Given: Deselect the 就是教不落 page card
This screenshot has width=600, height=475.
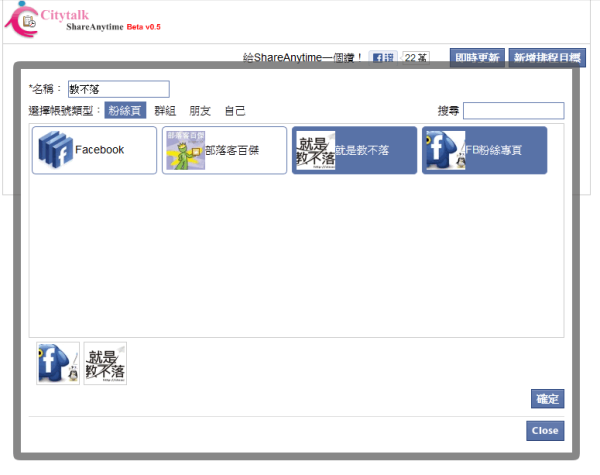Looking at the screenshot, I should pyautogui.click(x=354, y=150).
